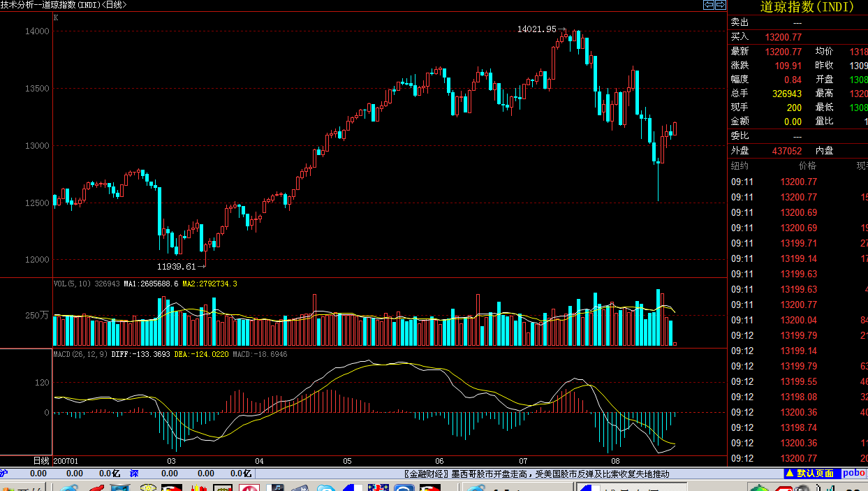The height and width of the screenshot is (491, 868).
Task: Jump to month 07 on time axis
Action: pos(523,462)
